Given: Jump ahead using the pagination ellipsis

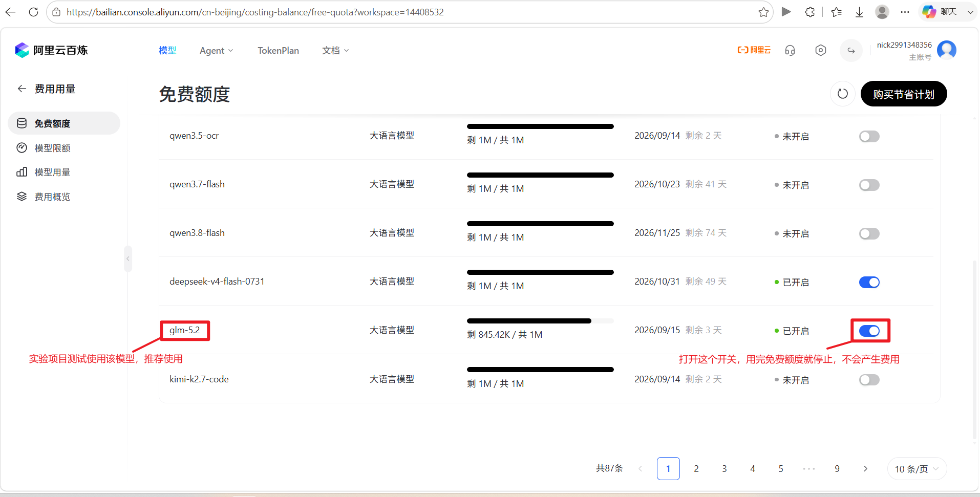Looking at the screenshot, I should pos(809,468).
